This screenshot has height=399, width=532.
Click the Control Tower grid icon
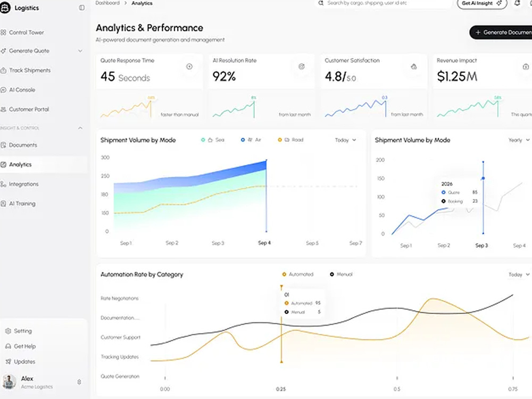3,32
